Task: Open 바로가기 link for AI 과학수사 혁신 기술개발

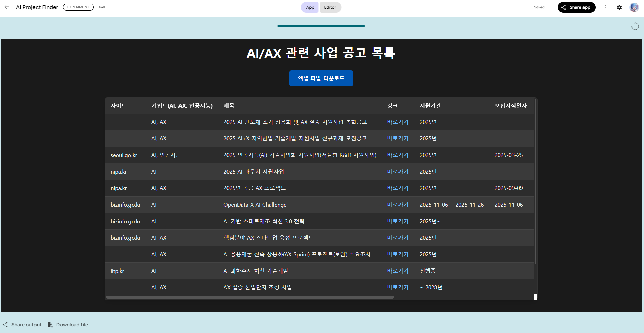Action: (x=398, y=271)
